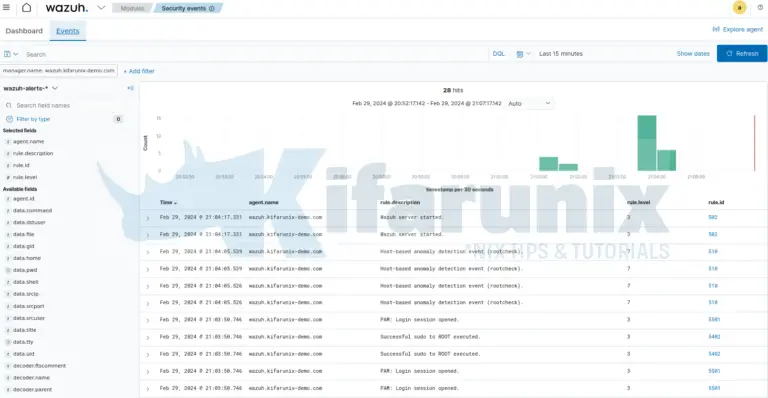Select the data.command available field

coord(32,211)
